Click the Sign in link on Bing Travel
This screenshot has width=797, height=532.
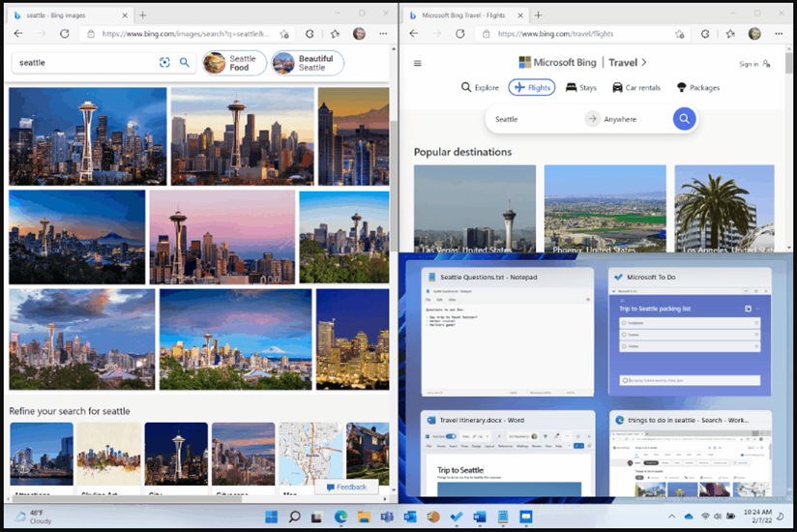coord(754,64)
